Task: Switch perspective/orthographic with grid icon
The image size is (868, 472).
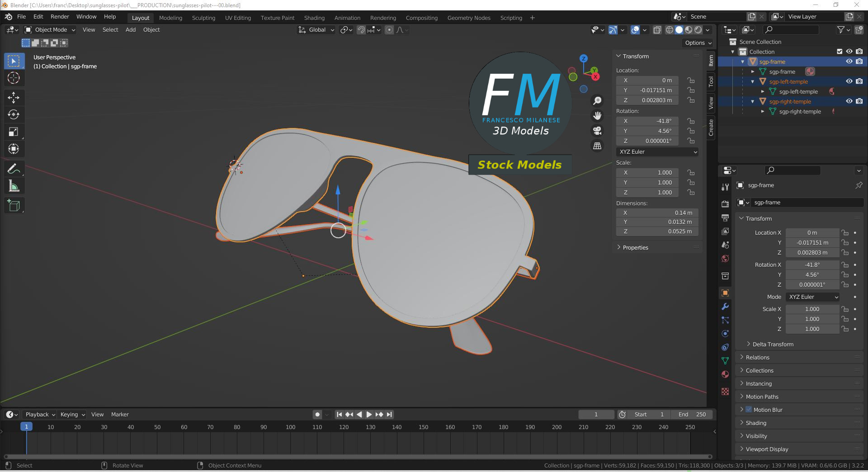Action: click(597, 146)
